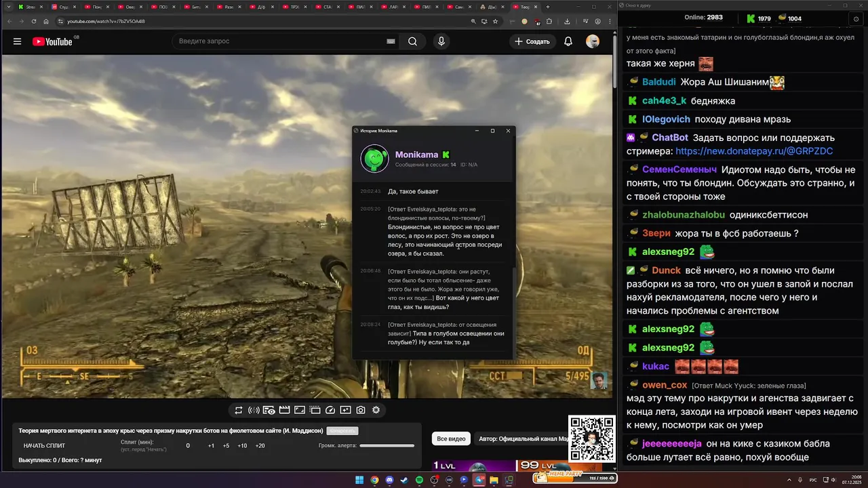868x488 pixels.
Task: Show hidden system tray icons chevron
Action: click(x=789, y=480)
